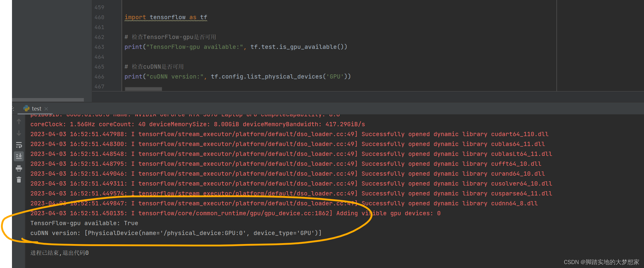644x268 pixels.
Task: Click line number 460 in gutter
Action: pyautogui.click(x=99, y=17)
